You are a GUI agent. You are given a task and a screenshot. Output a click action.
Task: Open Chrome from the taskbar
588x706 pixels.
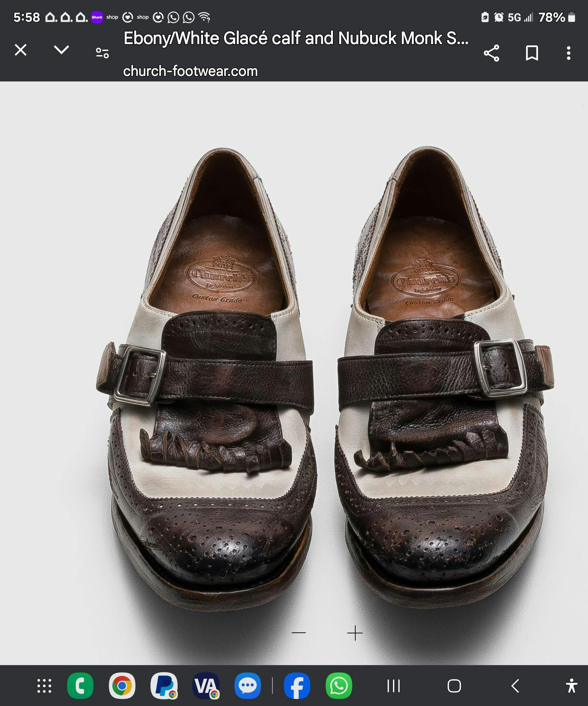pos(122,686)
